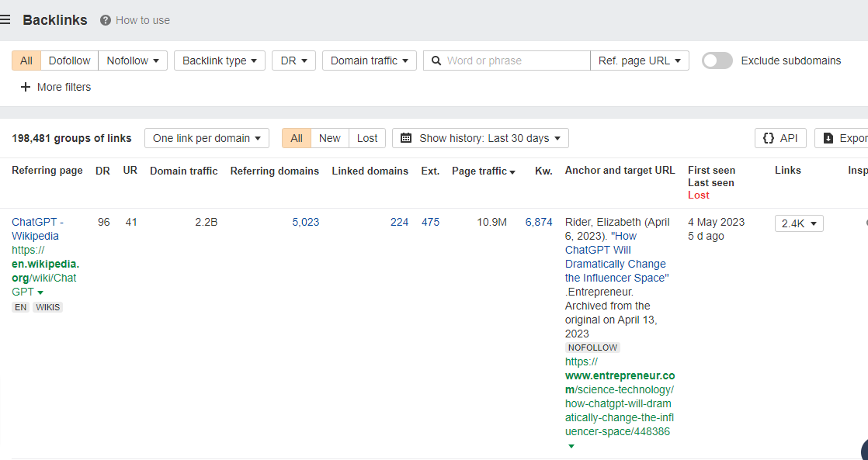The width and height of the screenshot is (868, 460).
Task: Click the plus icon for More filters
Action: pos(26,88)
